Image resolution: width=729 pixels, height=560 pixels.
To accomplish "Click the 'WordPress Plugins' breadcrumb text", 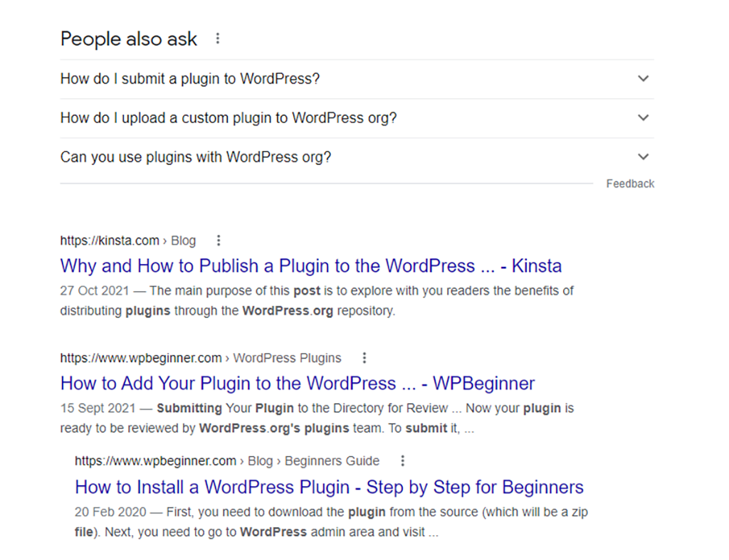I will 287,358.
